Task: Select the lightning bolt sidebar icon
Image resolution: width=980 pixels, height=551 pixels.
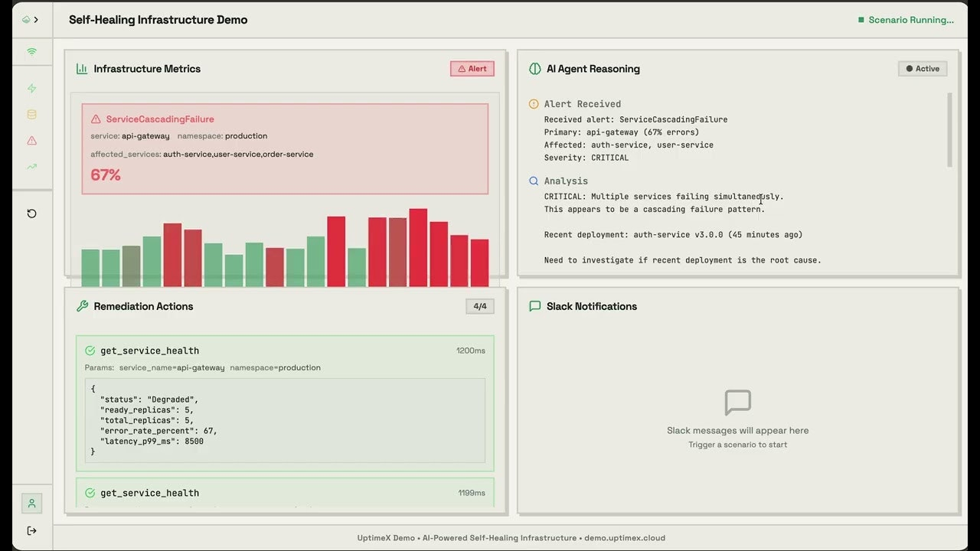Action: point(31,89)
